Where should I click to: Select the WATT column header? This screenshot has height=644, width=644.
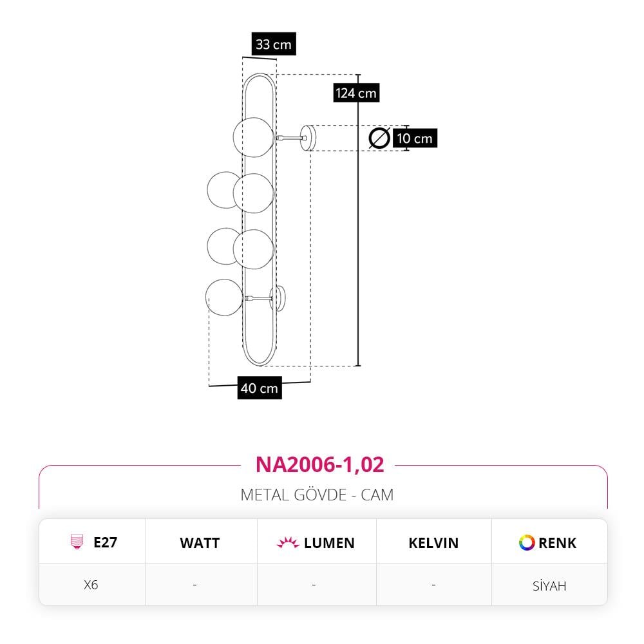coord(200,543)
